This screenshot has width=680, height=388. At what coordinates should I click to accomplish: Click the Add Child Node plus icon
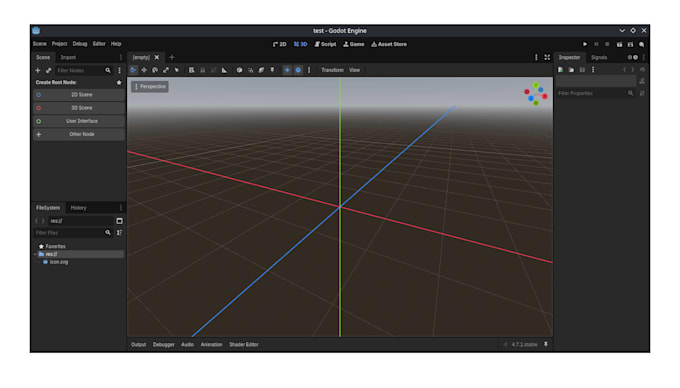(38, 70)
